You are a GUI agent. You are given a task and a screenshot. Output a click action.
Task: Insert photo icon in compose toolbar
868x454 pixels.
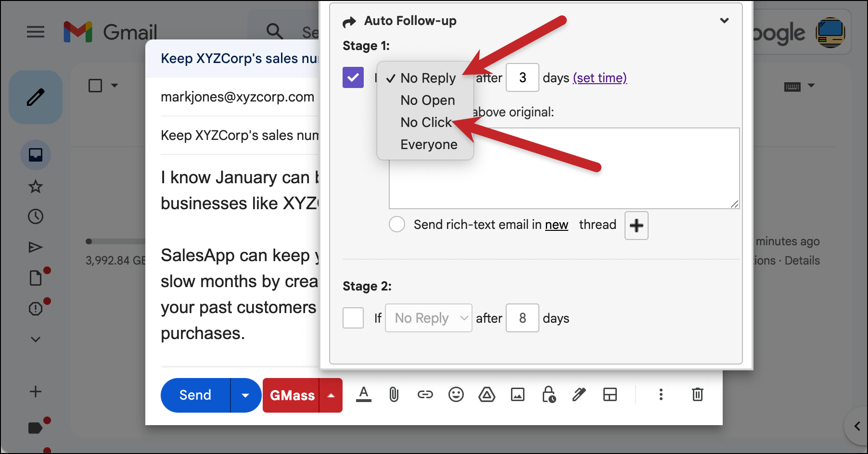[518, 395]
